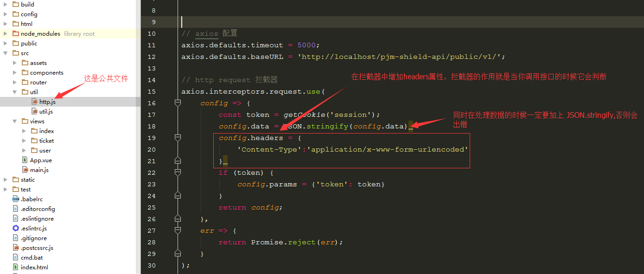Click the .gitignore file icon

15,238
